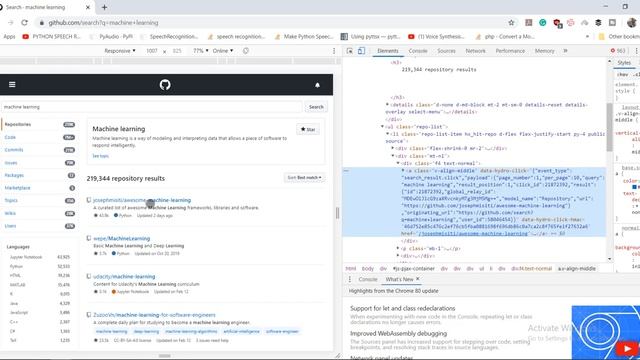
Task: Click the rotate screen icon in device toolbar
Action: click(x=246, y=51)
